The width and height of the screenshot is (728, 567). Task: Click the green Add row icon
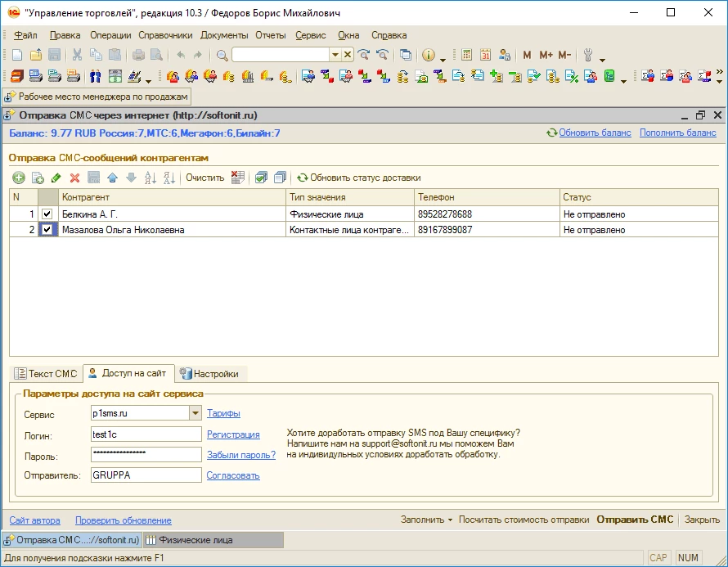coord(18,178)
